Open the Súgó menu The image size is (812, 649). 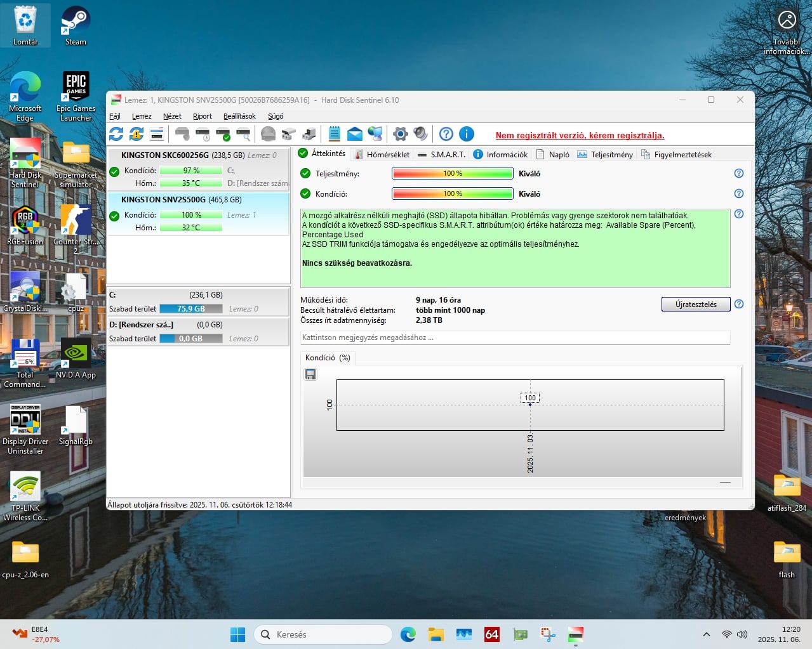coord(276,116)
